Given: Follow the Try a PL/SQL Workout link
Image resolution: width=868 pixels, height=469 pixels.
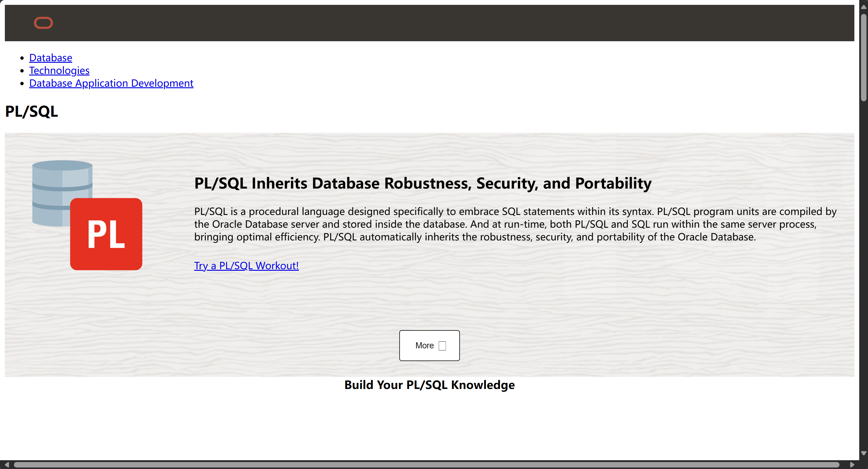Looking at the screenshot, I should pyautogui.click(x=246, y=266).
